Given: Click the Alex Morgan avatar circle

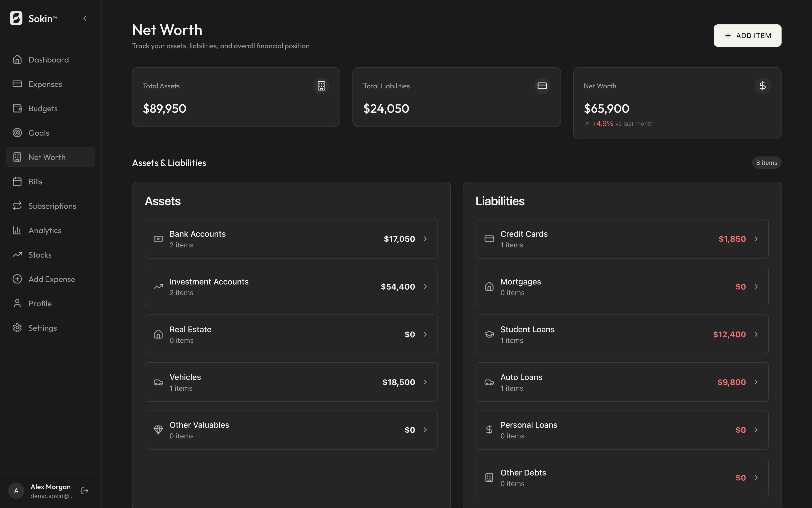Looking at the screenshot, I should pyautogui.click(x=16, y=491).
